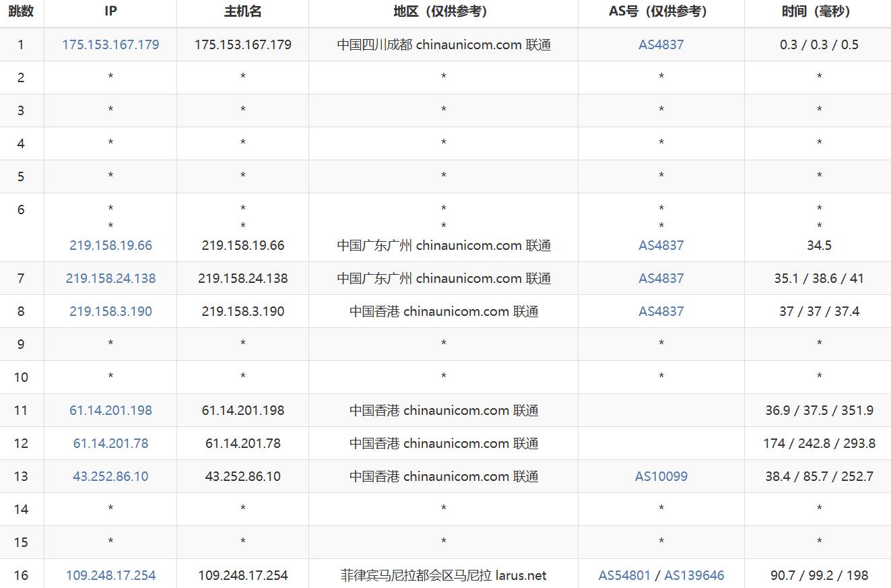
Task: Select hostname cell 175.153.167.179
Action: point(242,44)
